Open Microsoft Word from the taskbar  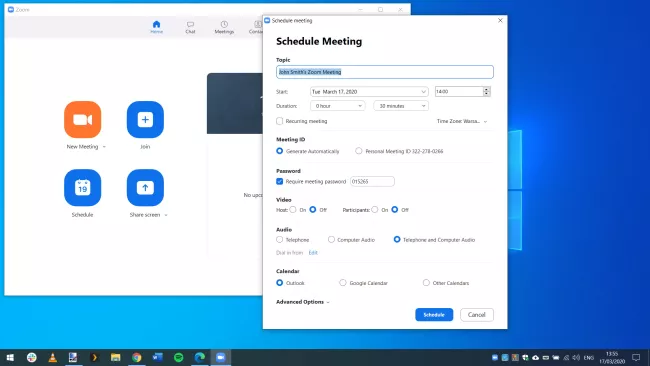pos(158,357)
